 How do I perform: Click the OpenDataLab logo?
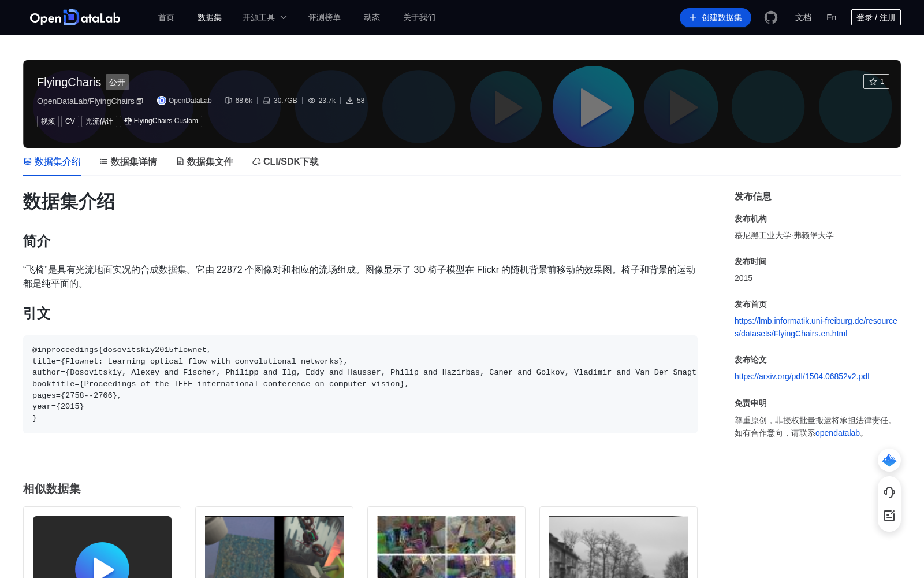(75, 17)
